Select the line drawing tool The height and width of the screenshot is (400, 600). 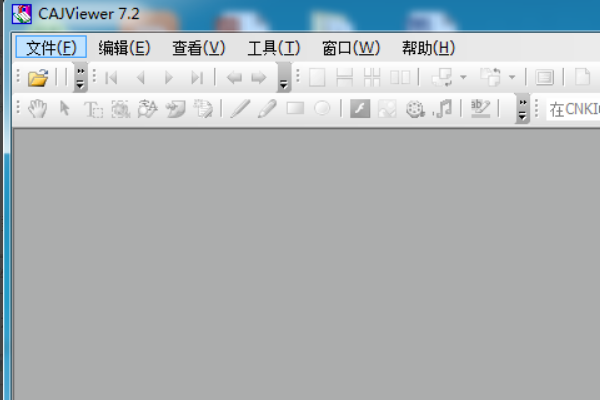click(x=240, y=109)
